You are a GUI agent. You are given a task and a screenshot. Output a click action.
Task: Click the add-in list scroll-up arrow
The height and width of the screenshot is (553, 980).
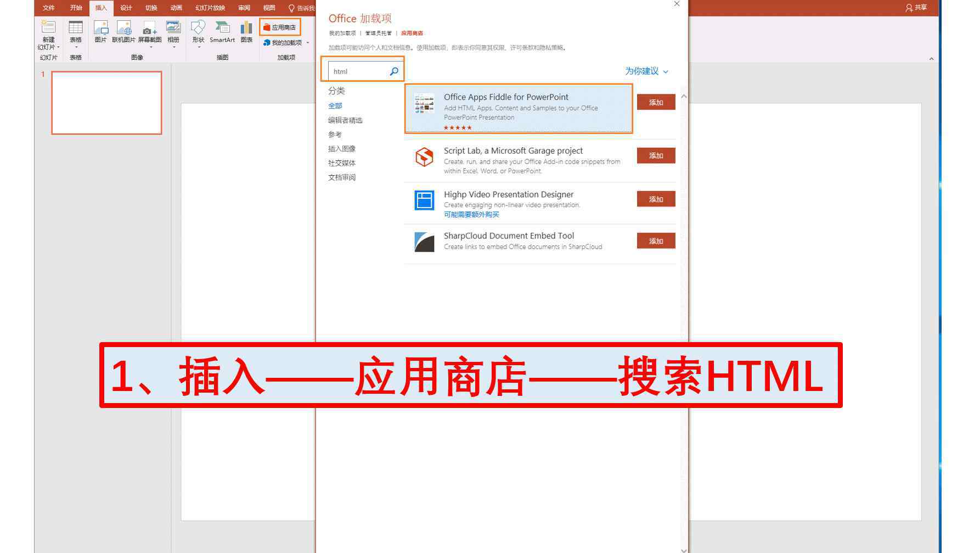tap(684, 96)
